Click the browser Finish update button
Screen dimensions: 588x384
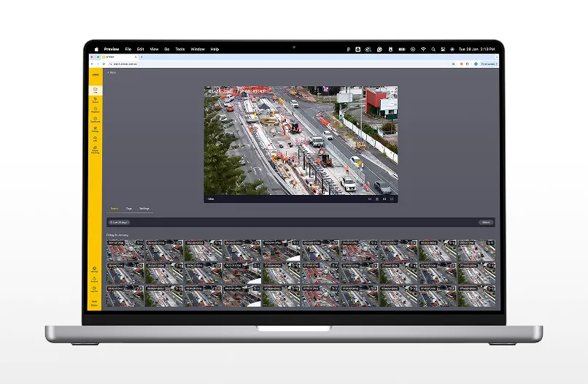pyautogui.click(x=487, y=64)
